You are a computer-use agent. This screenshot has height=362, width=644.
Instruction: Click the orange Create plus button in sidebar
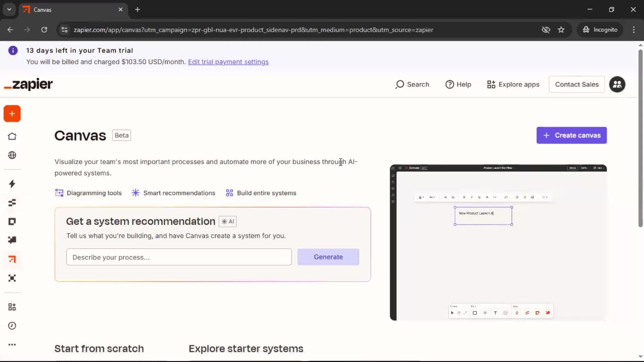click(x=12, y=114)
